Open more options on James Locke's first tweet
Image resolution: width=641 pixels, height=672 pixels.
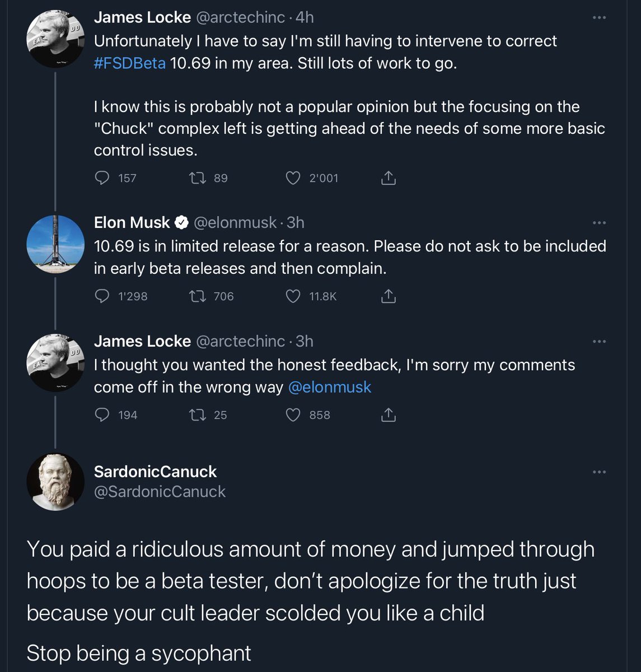tap(599, 18)
